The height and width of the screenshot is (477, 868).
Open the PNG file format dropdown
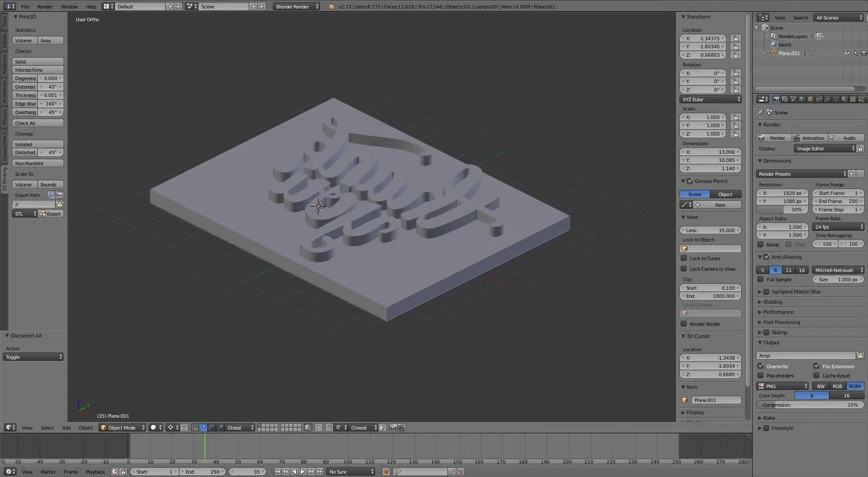[x=783, y=386]
